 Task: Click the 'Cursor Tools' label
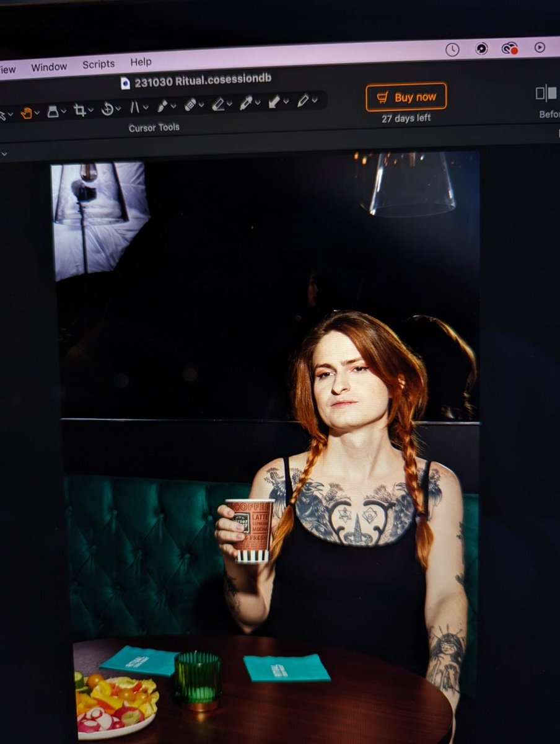click(x=154, y=128)
